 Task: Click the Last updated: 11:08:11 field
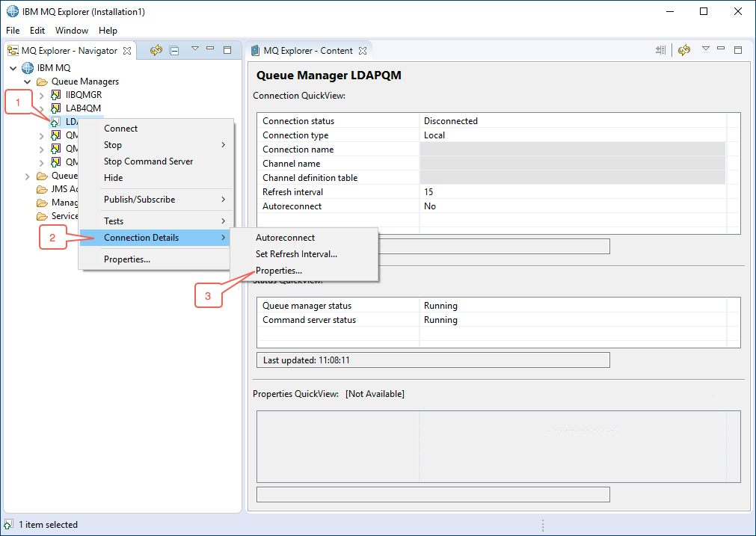(433, 360)
